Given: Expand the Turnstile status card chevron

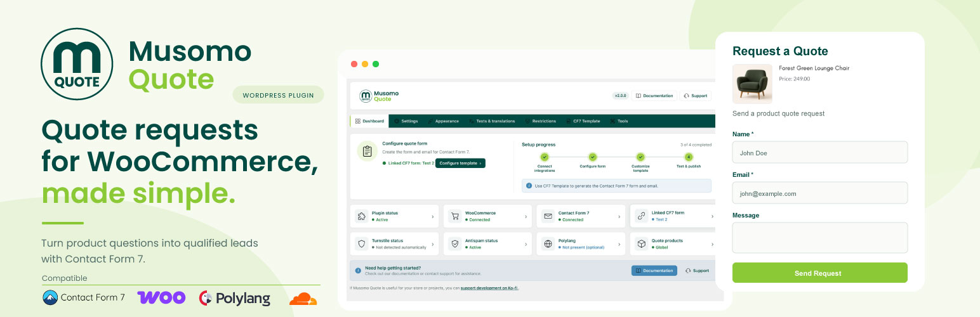Looking at the screenshot, I should [433, 244].
